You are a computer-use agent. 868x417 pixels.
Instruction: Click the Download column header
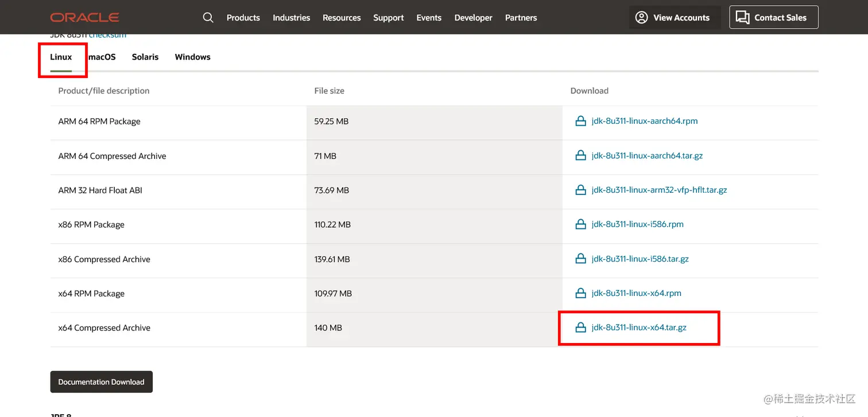590,91
